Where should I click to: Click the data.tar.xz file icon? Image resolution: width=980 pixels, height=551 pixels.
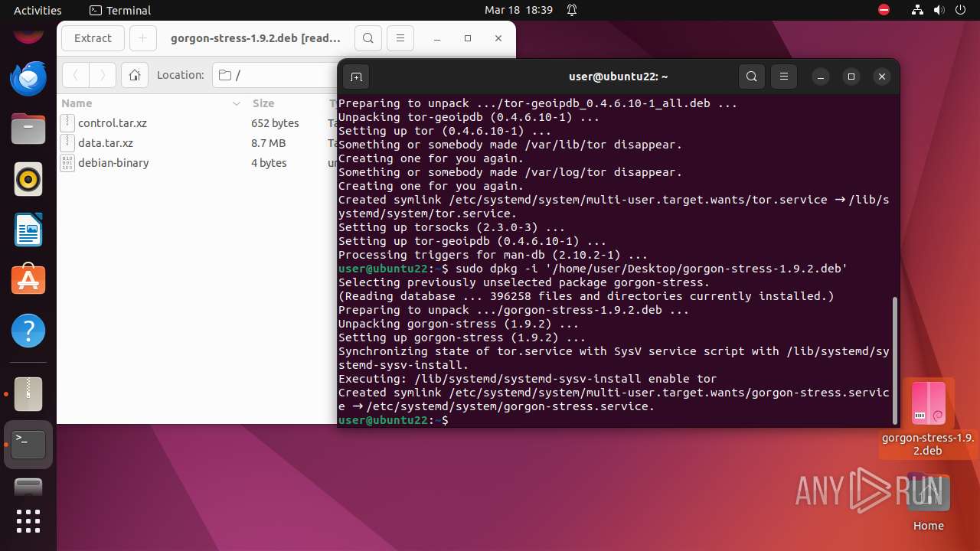[x=67, y=143]
